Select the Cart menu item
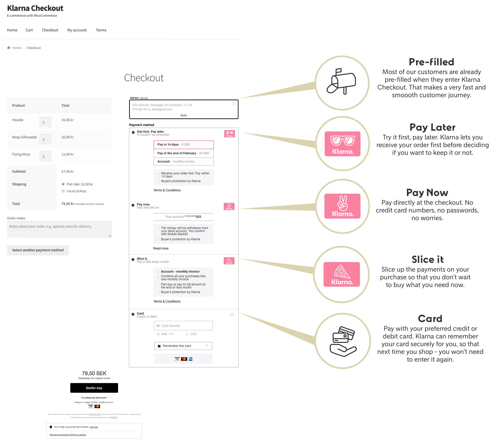 pos(29,30)
